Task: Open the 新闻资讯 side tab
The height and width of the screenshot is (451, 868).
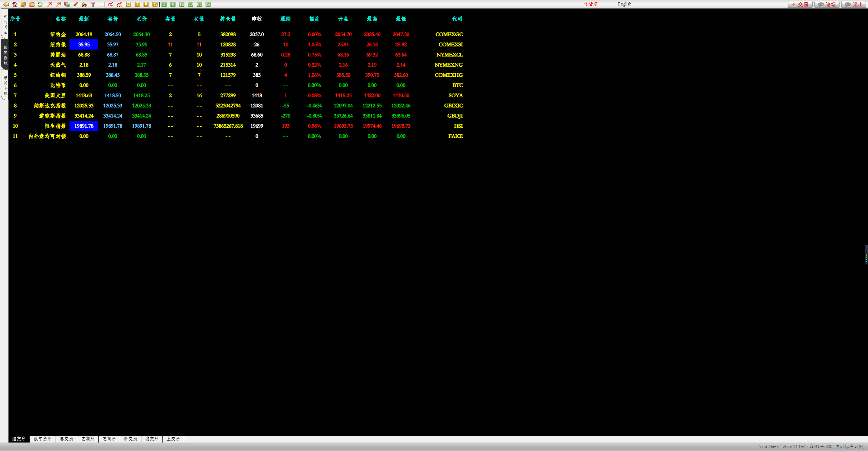Action: 5,85
